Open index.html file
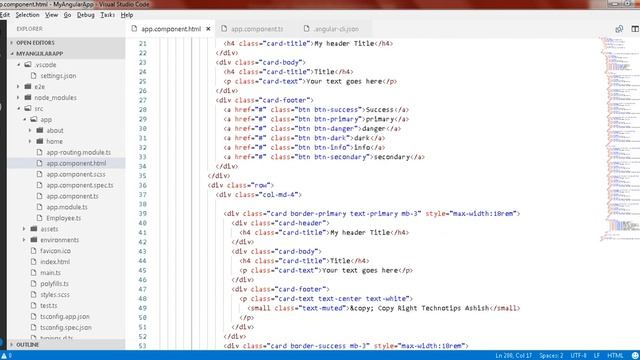 coord(55,262)
